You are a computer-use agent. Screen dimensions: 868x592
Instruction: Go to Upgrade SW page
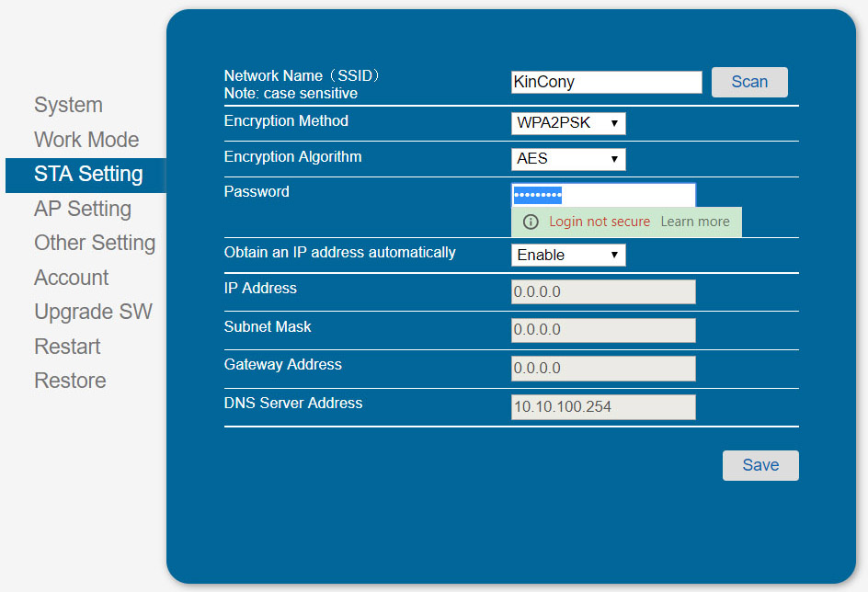click(93, 312)
